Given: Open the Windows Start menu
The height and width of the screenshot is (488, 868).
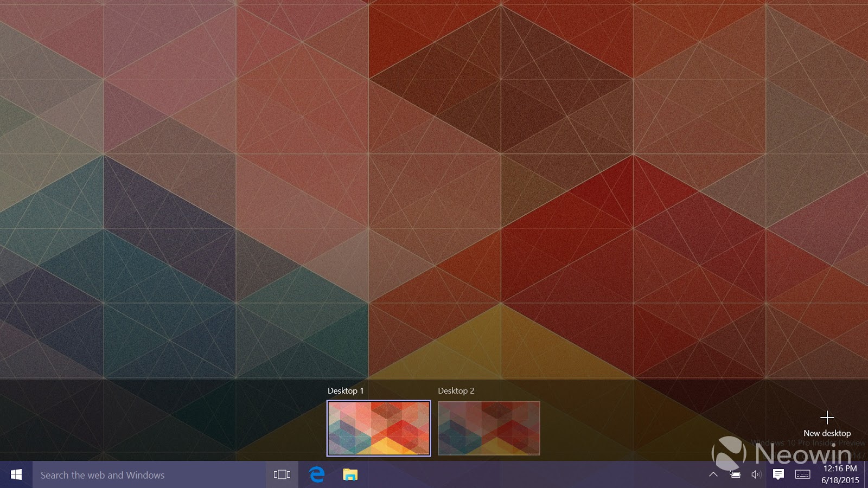Looking at the screenshot, I should [x=16, y=475].
